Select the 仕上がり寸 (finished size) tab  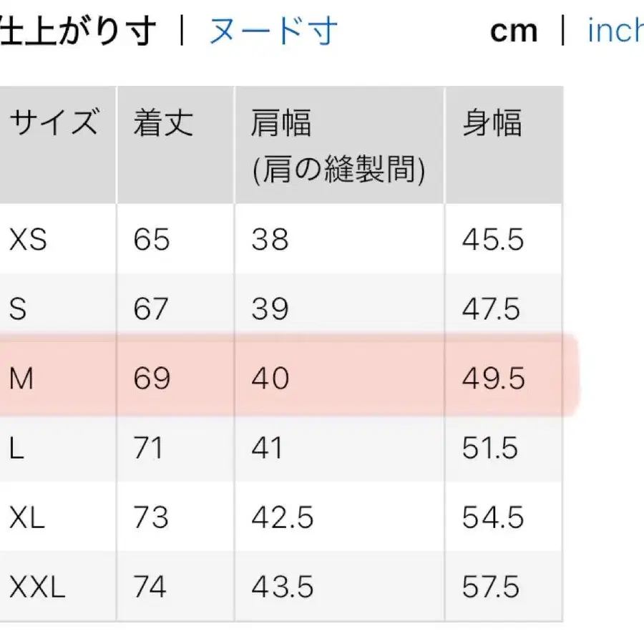[x=79, y=30]
